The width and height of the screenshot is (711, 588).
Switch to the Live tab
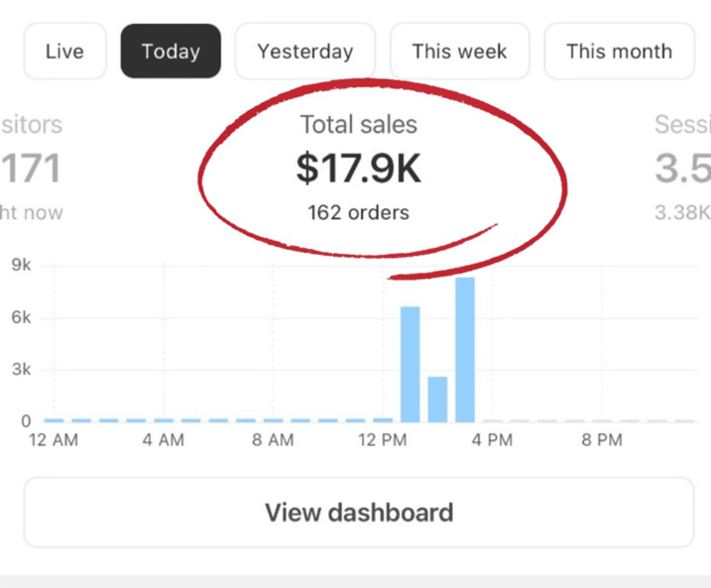[64, 52]
